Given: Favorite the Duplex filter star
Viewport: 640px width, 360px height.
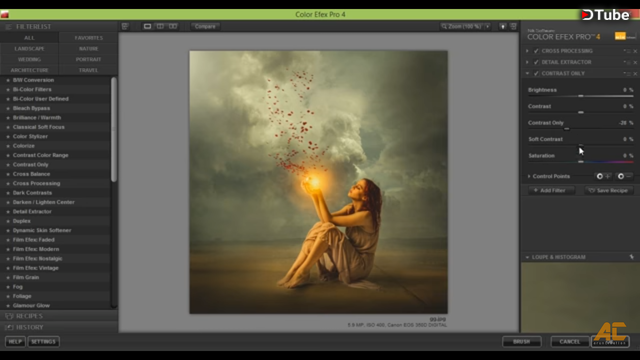Looking at the screenshot, I should pos(8,221).
